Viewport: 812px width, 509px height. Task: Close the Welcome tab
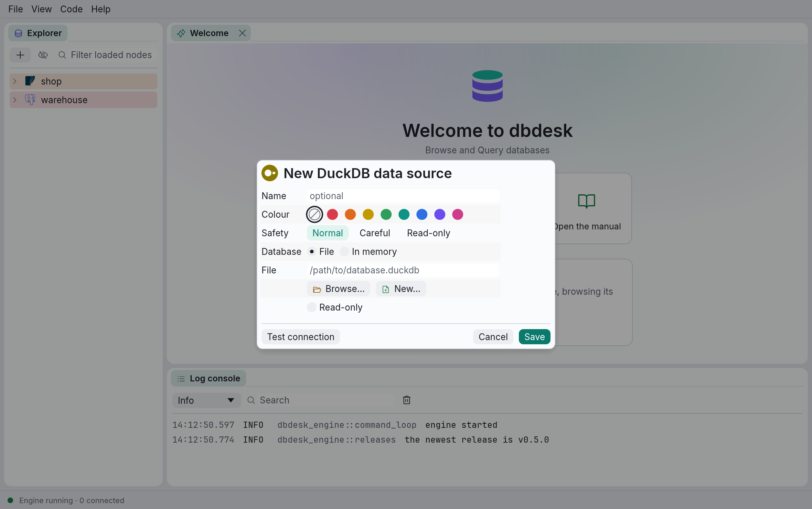242,33
